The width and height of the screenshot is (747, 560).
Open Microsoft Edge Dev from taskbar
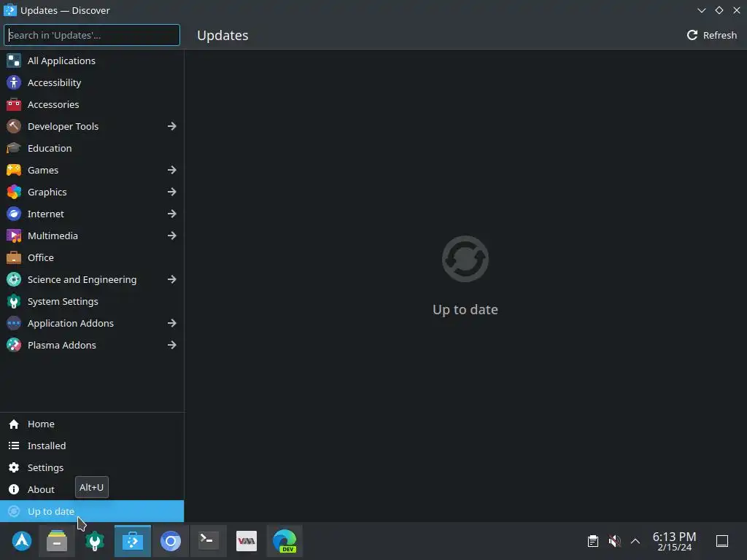point(285,541)
